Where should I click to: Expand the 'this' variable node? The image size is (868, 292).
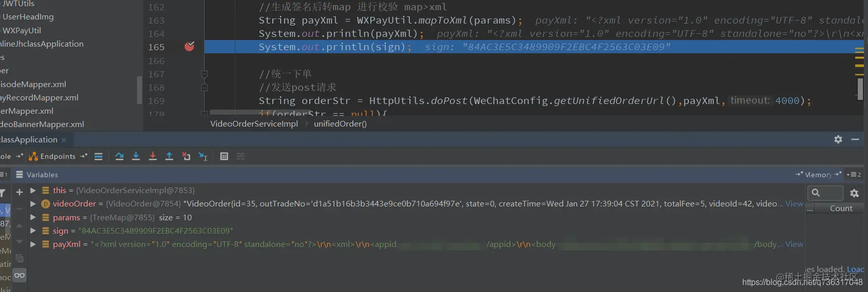[x=33, y=190]
